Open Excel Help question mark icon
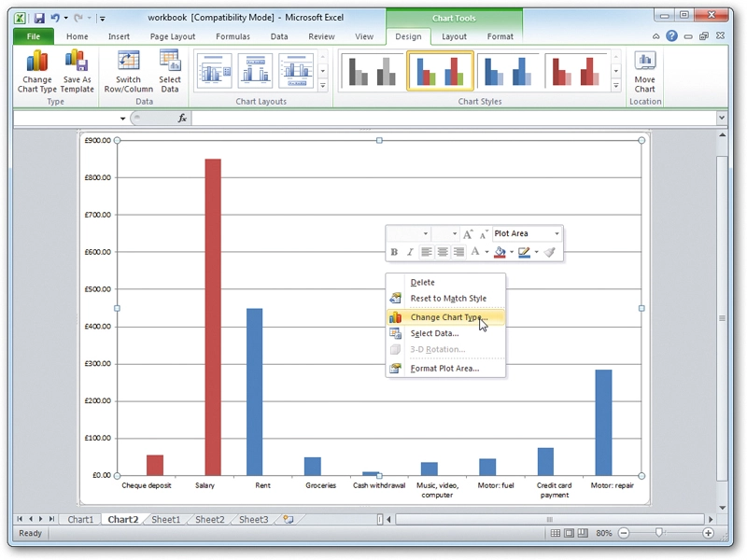The image size is (747, 560). click(671, 35)
